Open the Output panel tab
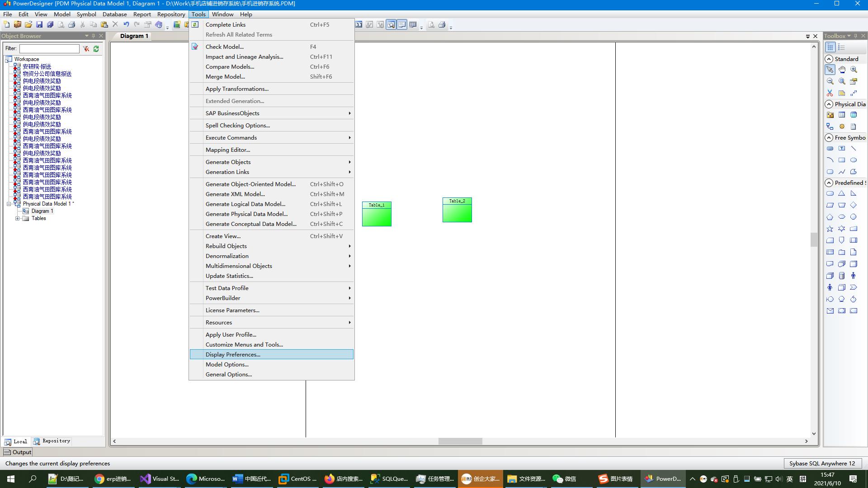Image resolution: width=868 pixels, height=488 pixels. click(x=18, y=452)
